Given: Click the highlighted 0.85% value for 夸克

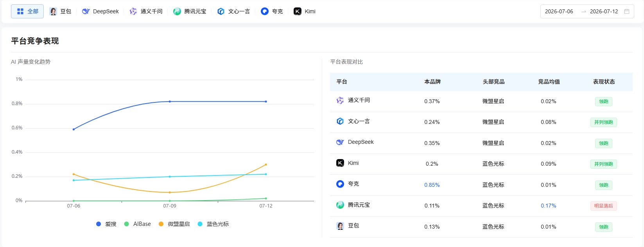Looking at the screenshot, I should [x=432, y=185].
